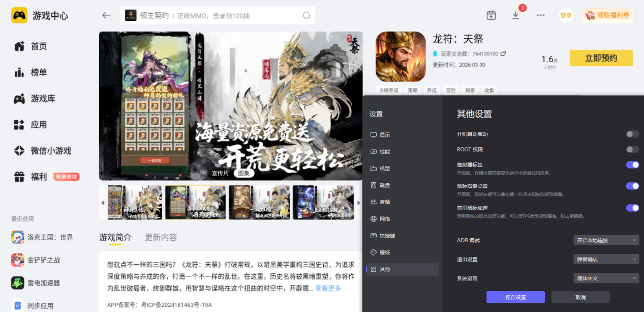
Task: Click the 卡牌养成 tag
Action: (389, 90)
